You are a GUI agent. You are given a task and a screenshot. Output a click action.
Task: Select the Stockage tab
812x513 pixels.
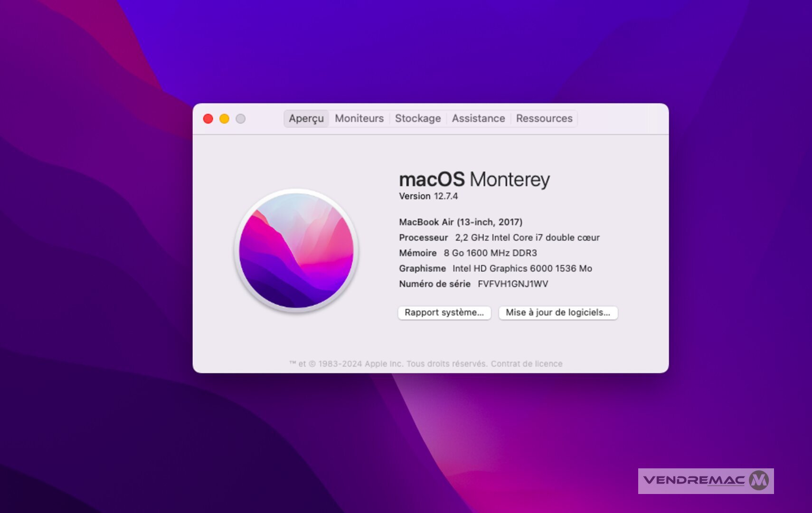[x=417, y=118]
